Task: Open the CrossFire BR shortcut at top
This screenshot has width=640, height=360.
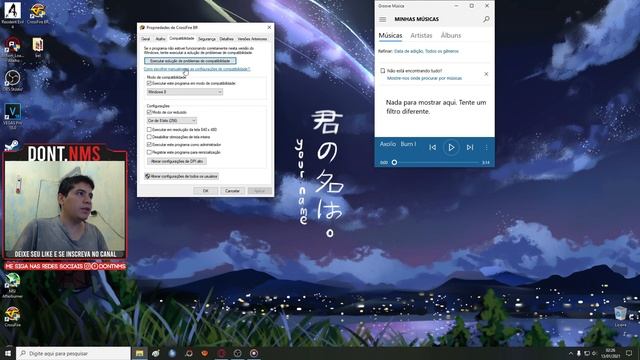Action: click(x=38, y=13)
